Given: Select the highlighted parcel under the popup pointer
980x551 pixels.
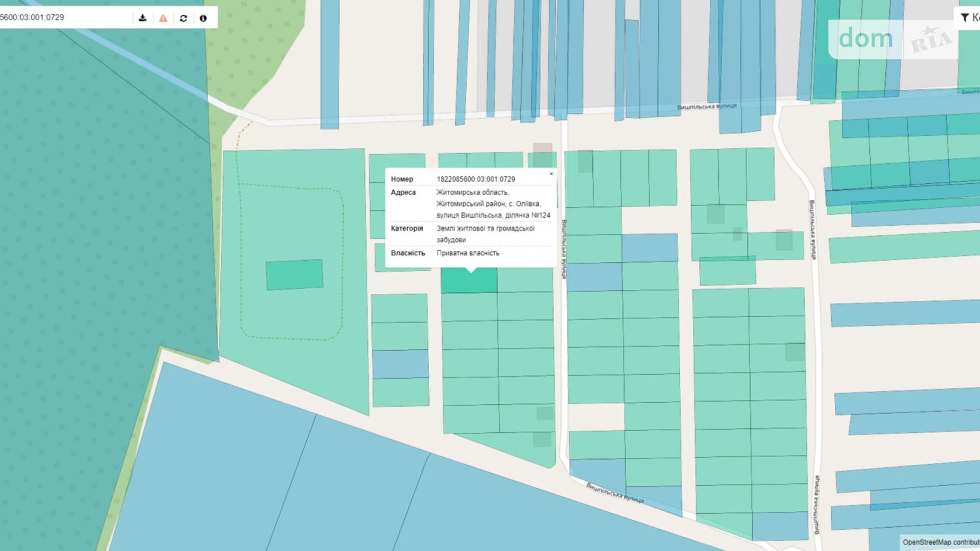Looking at the screenshot, I should pyautogui.click(x=469, y=282).
